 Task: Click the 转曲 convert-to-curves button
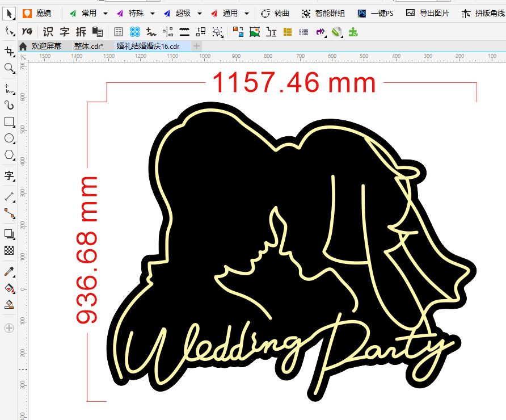tap(275, 13)
